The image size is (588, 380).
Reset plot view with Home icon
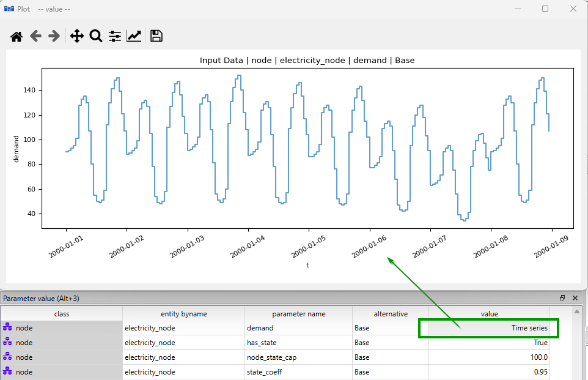pos(17,37)
